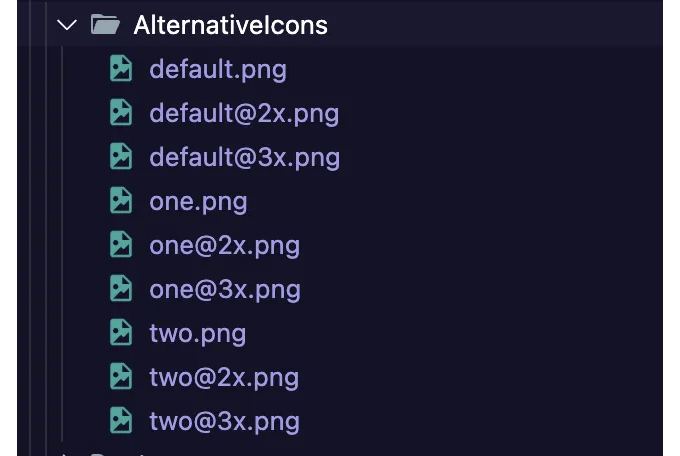The height and width of the screenshot is (456, 680).
Task: Open the two@2x.png file
Action: [224, 378]
